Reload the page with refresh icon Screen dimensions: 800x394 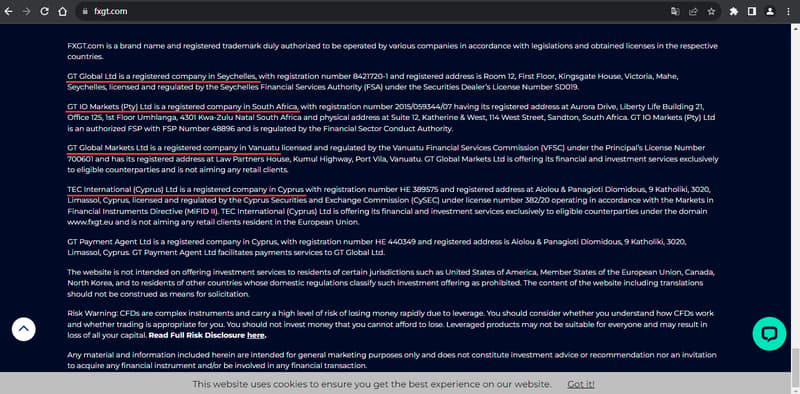coord(44,11)
